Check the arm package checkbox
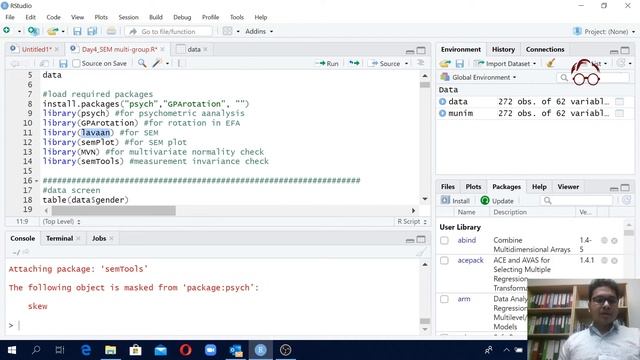Image resolution: width=640 pixels, height=360 pixels. 444,299
